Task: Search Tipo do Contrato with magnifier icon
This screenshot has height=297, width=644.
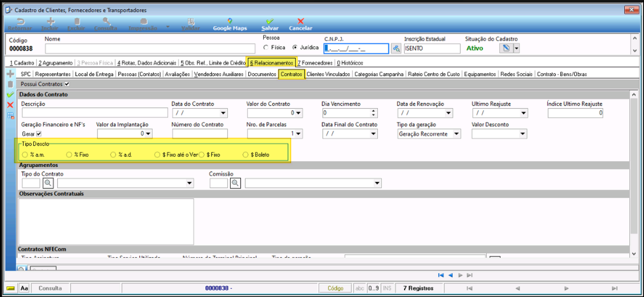Action: pyautogui.click(x=49, y=183)
